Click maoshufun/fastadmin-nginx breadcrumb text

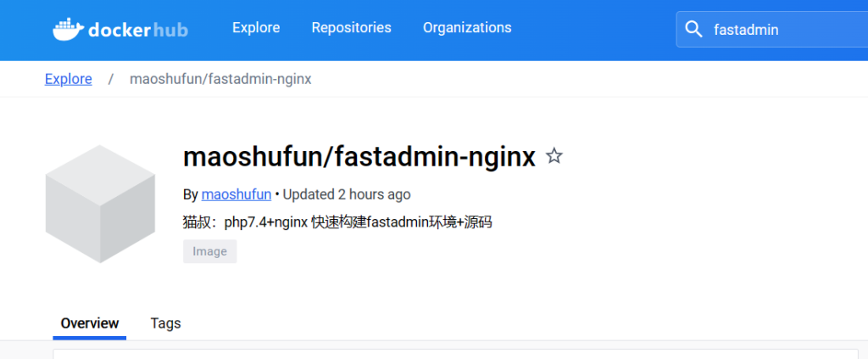coord(220,79)
